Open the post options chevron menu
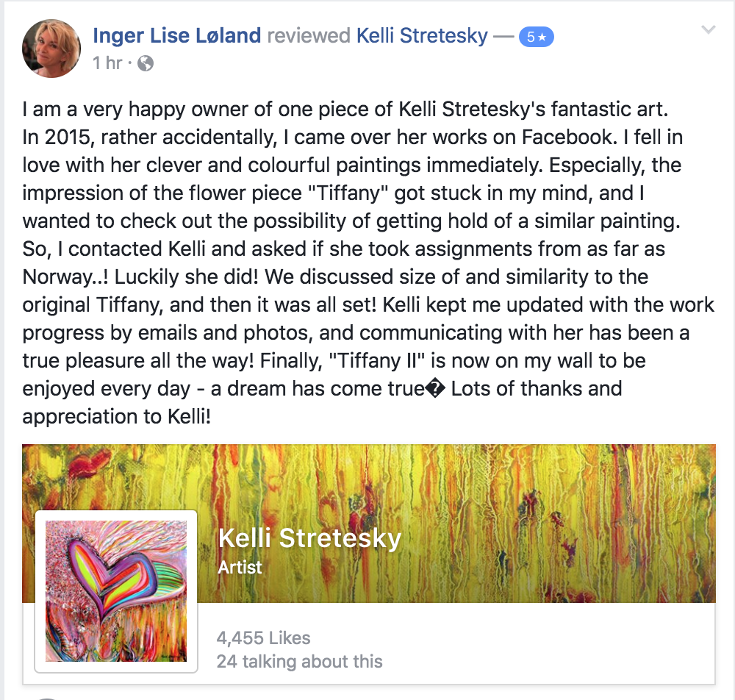 (708, 30)
